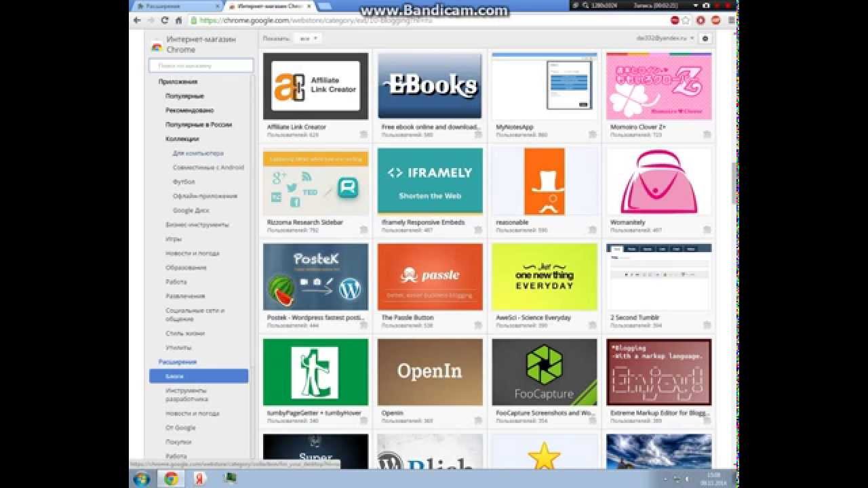
Task: Click tumbyPageSetter + tumbyHover title
Action: pyautogui.click(x=314, y=413)
